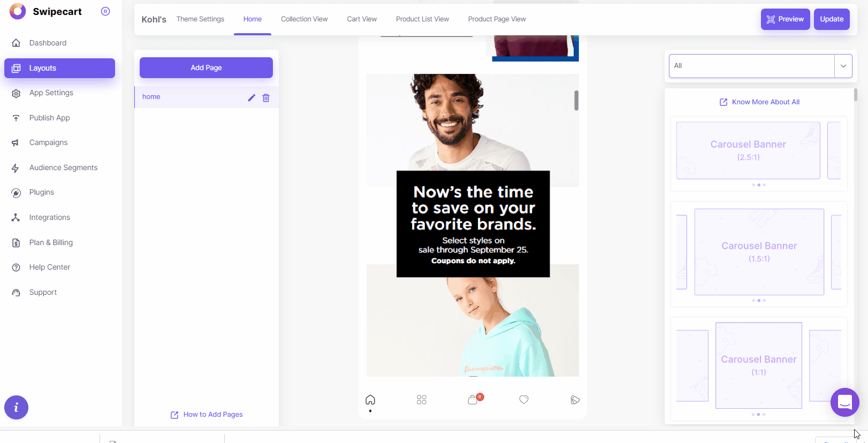
Task: Expand the All components filter arrow
Action: (843, 66)
